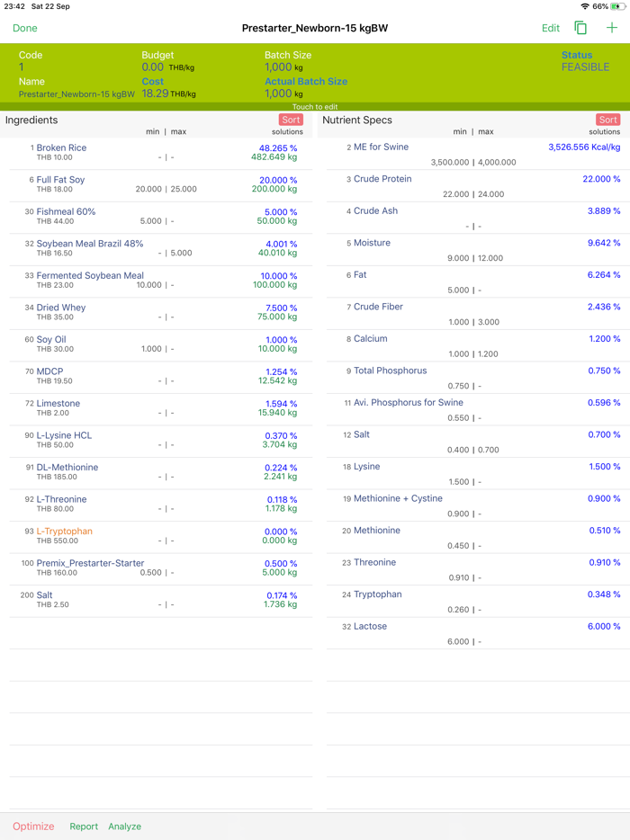630x840 pixels.
Task: Select Total Phosphorus nutrient spec
Action: coord(478,377)
